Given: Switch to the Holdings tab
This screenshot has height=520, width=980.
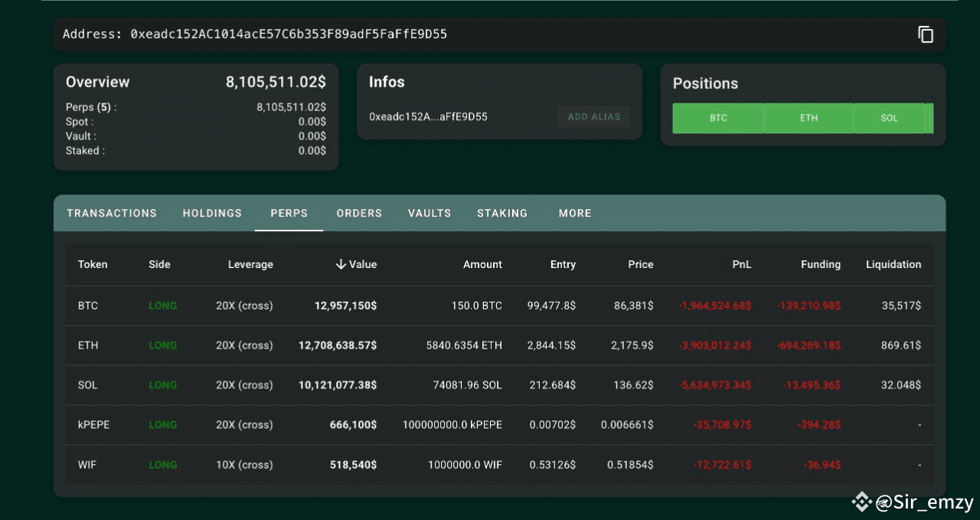Looking at the screenshot, I should point(212,213).
